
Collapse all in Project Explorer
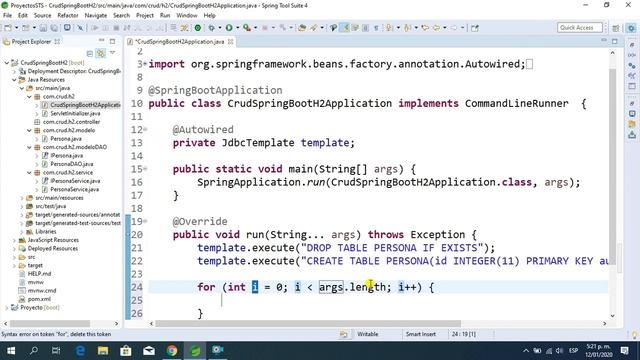90,53
